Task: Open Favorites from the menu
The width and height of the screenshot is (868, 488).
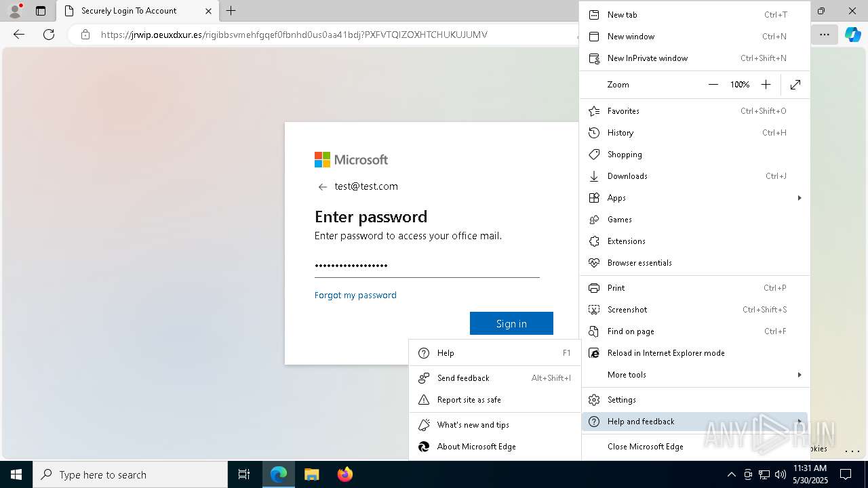Action: pyautogui.click(x=694, y=111)
